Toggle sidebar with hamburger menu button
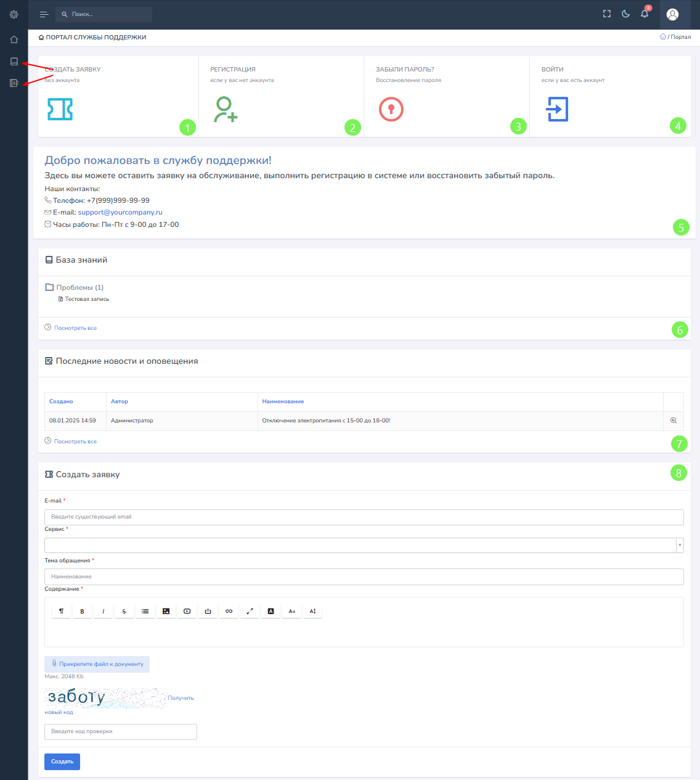The width and height of the screenshot is (700, 780). point(44,14)
